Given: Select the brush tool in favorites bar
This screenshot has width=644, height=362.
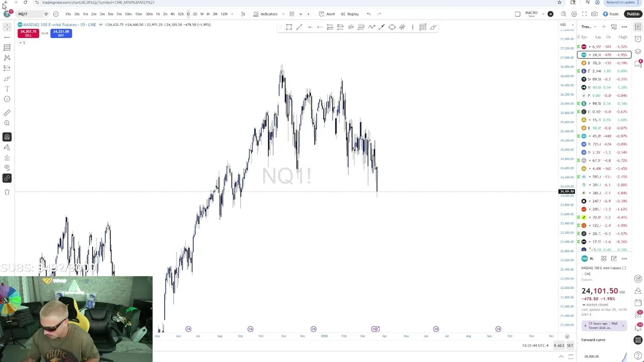Looking at the screenshot, I should 433,27.
